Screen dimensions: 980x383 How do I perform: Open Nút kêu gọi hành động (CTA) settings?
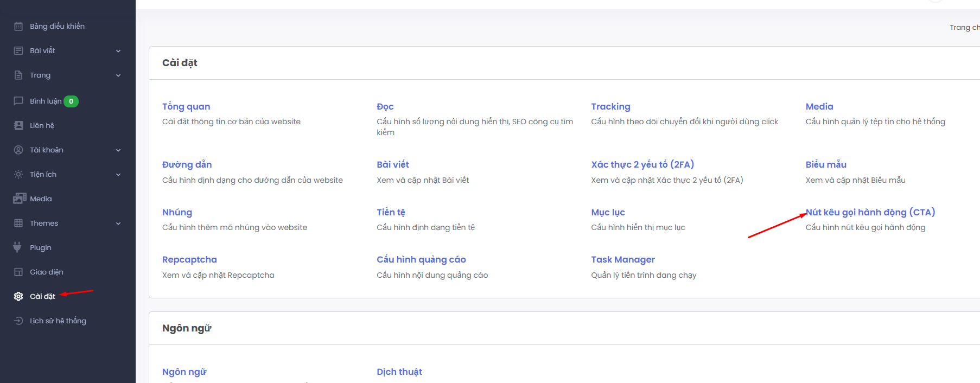(870, 212)
